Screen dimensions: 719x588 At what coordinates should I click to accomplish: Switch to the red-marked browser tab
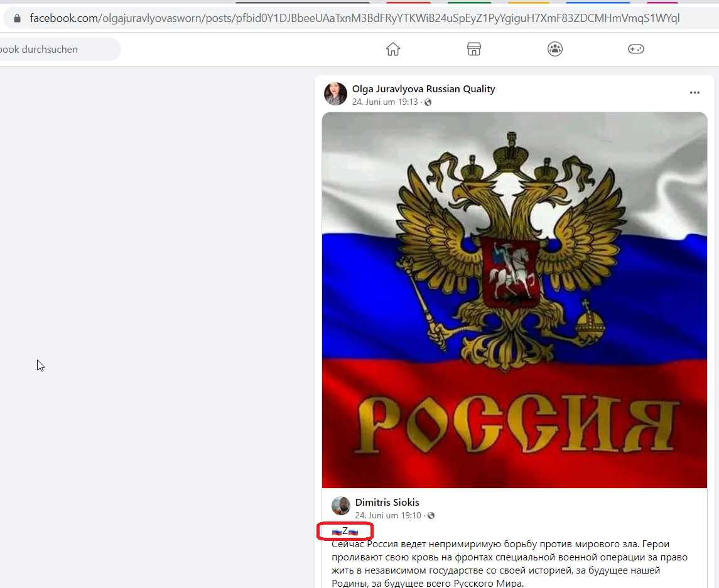pos(408,3)
